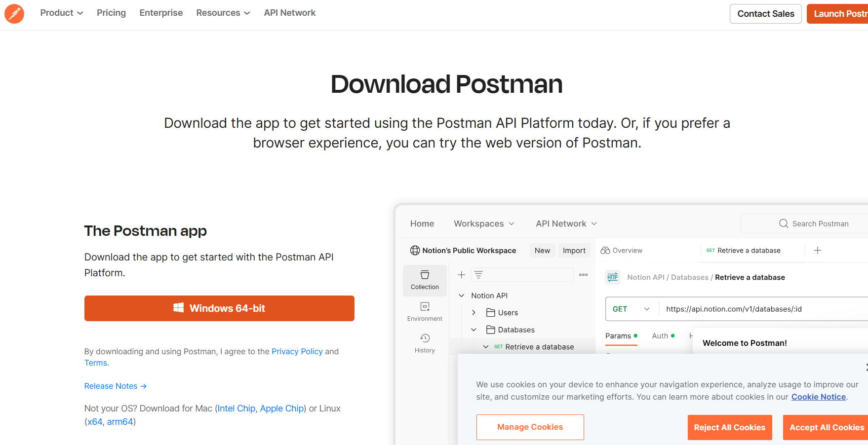
Task: Click the HTTP request type icon
Action: point(613,277)
